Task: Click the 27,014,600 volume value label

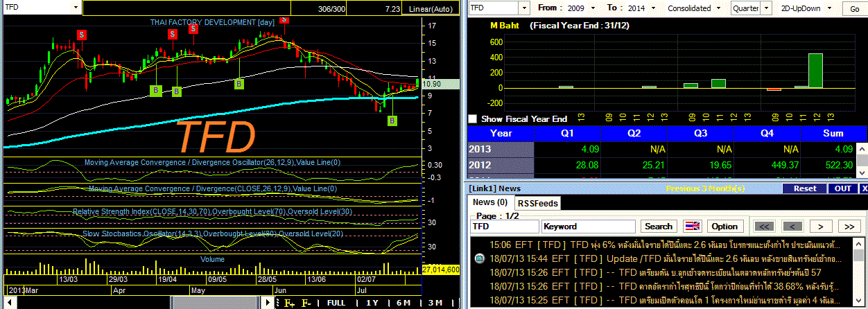Action: tap(441, 269)
